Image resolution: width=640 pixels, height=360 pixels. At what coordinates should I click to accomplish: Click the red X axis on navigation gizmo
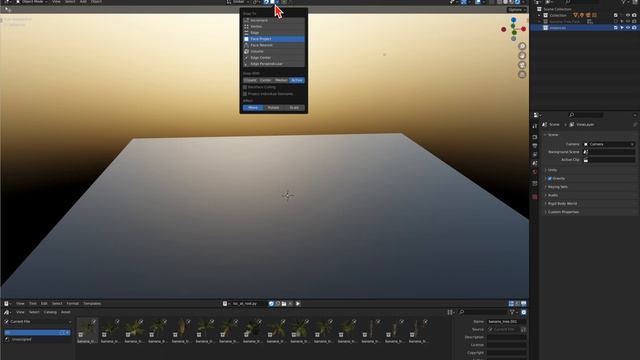pos(523,29)
